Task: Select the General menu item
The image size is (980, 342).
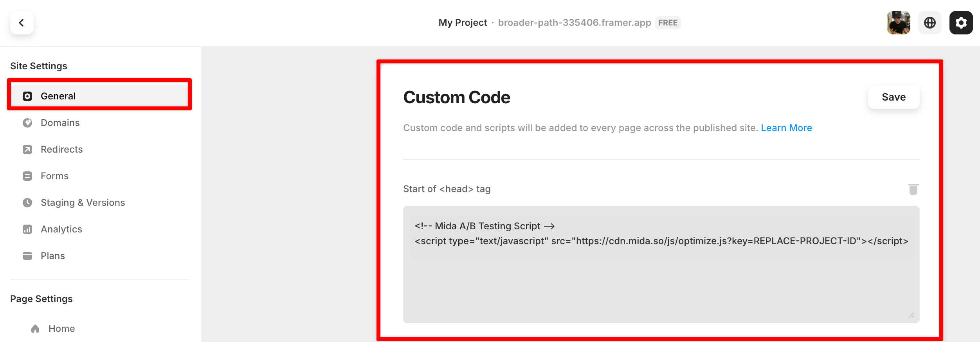Action: tap(99, 96)
